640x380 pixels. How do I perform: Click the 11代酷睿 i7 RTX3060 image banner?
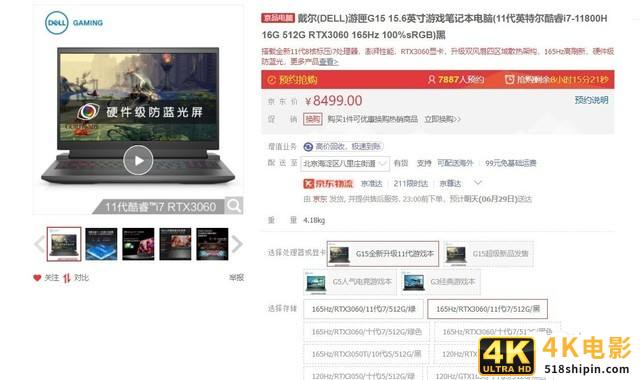pos(159,207)
